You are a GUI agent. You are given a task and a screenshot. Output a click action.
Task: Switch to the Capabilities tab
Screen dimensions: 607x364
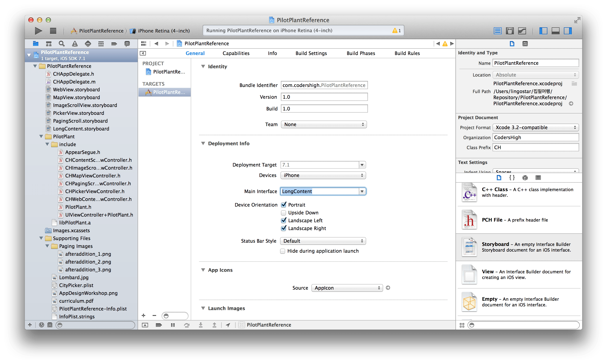[x=236, y=53]
